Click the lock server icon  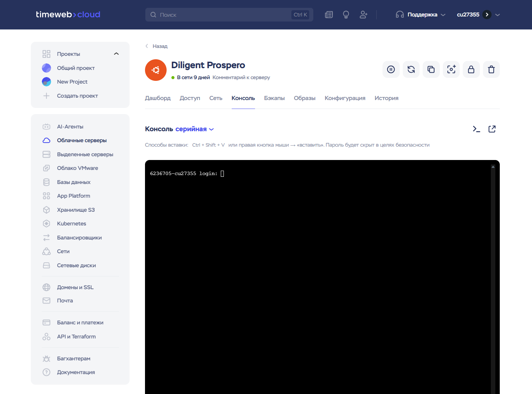tap(471, 70)
